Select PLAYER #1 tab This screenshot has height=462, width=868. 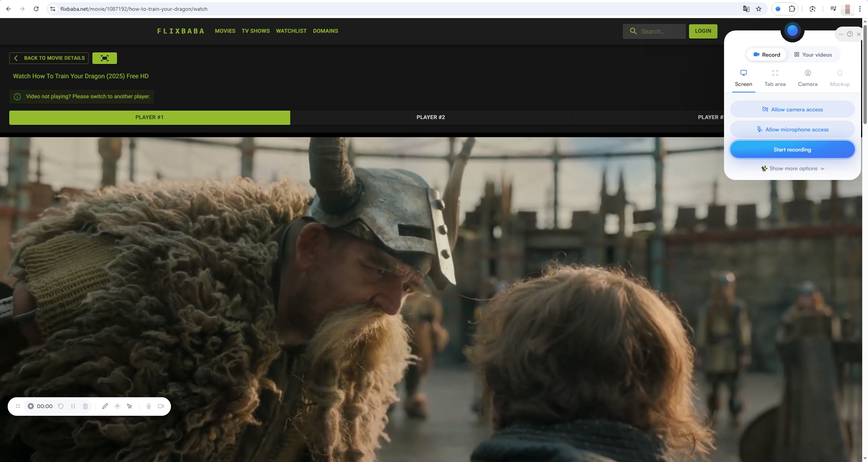[149, 118]
